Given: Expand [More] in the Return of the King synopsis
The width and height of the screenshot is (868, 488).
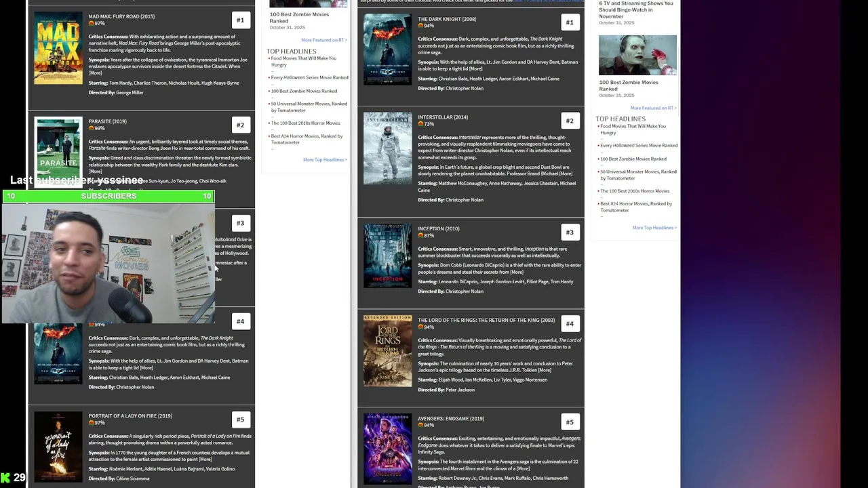Looking at the screenshot, I should (544, 370).
